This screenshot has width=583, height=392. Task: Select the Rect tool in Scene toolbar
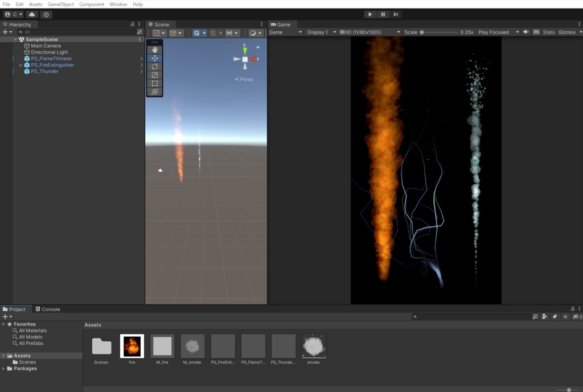tap(155, 84)
